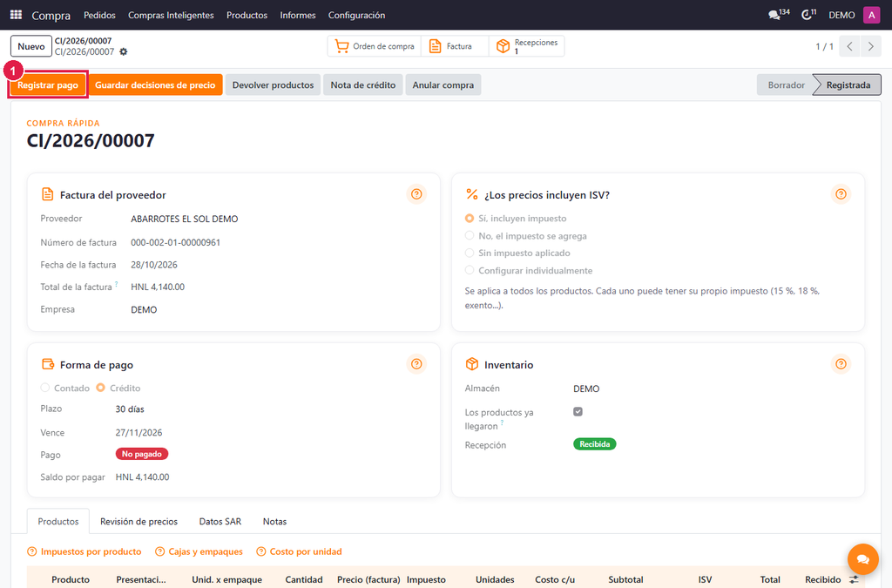Screen dimensions: 892x588
Task: Open help icon for Forma de pago
Action: point(416,364)
